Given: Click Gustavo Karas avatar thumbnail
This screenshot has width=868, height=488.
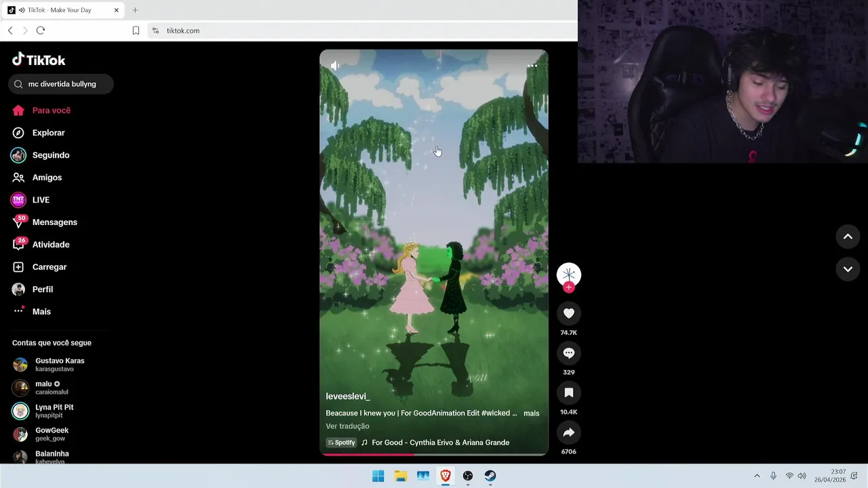Looking at the screenshot, I should pos(20,365).
